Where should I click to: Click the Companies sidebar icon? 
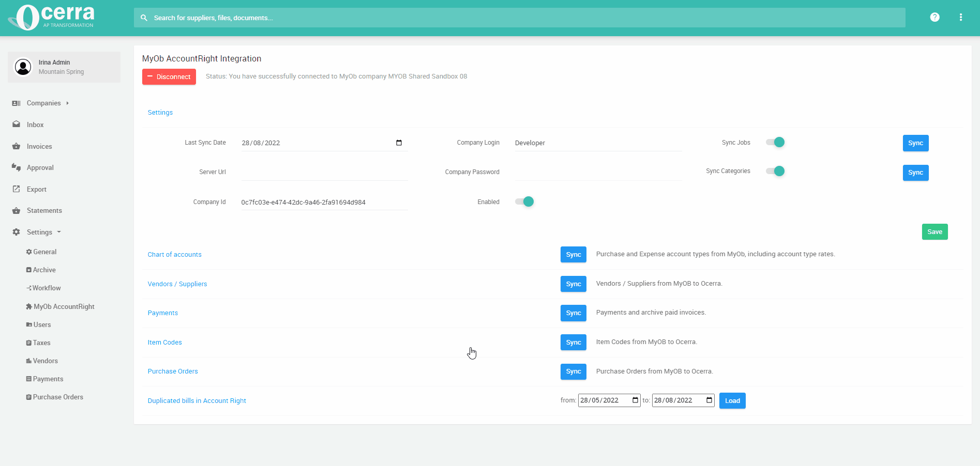click(x=16, y=103)
